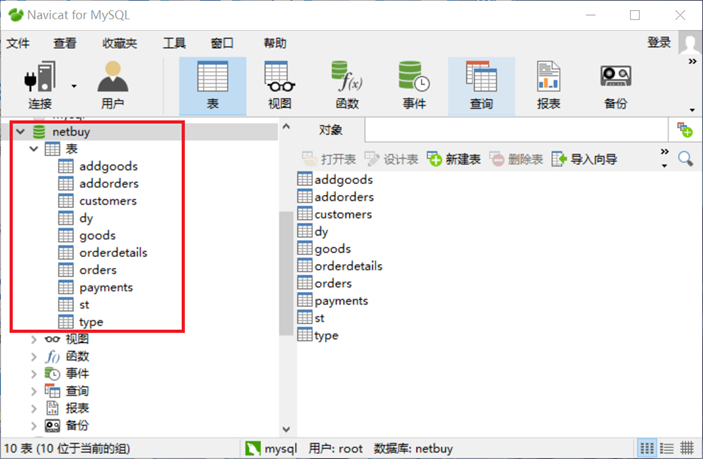Image resolution: width=703 pixels, height=459 pixels.
Task: Collapse the netbuy database node
Action: click(x=21, y=132)
